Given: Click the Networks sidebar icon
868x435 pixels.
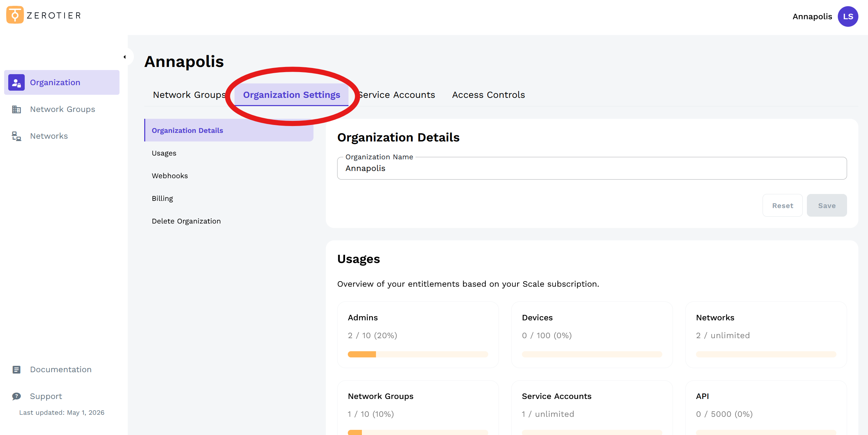Looking at the screenshot, I should point(16,136).
